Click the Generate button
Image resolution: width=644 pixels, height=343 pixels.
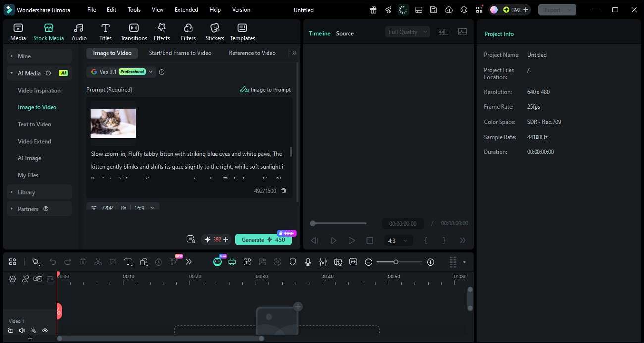click(x=264, y=239)
